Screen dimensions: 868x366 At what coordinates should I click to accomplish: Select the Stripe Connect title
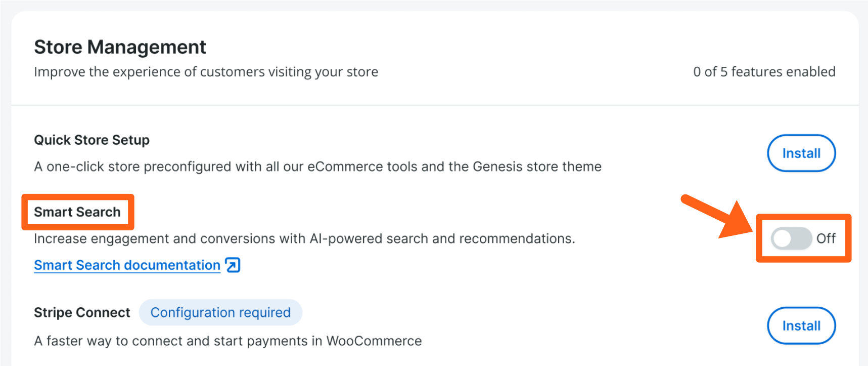[82, 313]
